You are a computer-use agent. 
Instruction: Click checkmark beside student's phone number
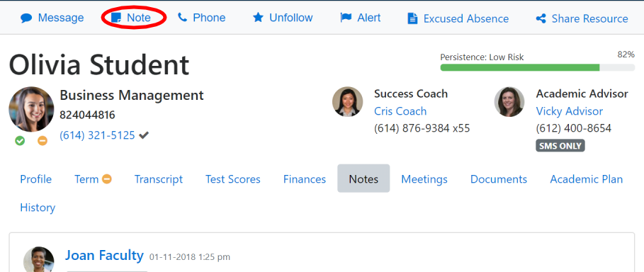click(x=144, y=135)
